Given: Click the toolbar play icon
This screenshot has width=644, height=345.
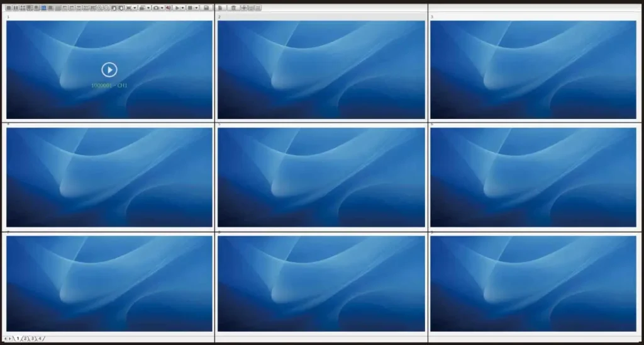Looking at the screenshot, I should coord(177,8).
